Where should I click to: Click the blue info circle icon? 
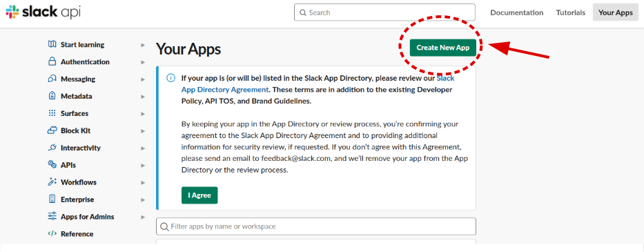point(170,78)
